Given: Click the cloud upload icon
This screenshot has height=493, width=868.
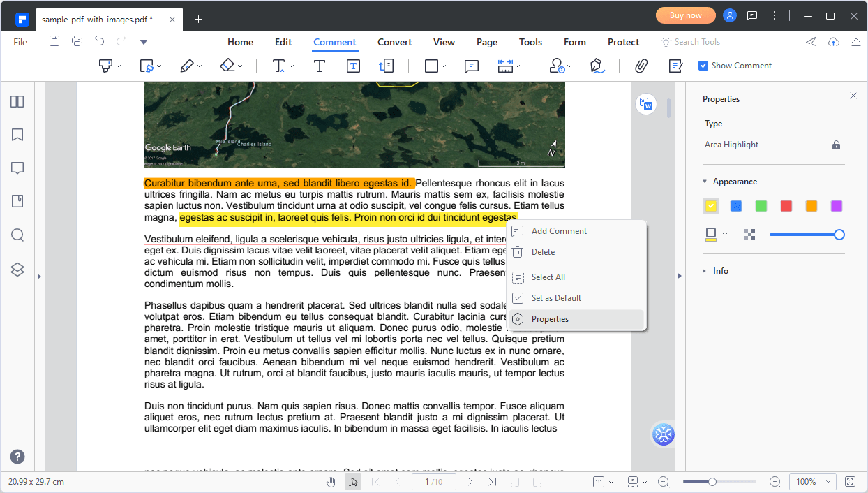Looking at the screenshot, I should [834, 42].
